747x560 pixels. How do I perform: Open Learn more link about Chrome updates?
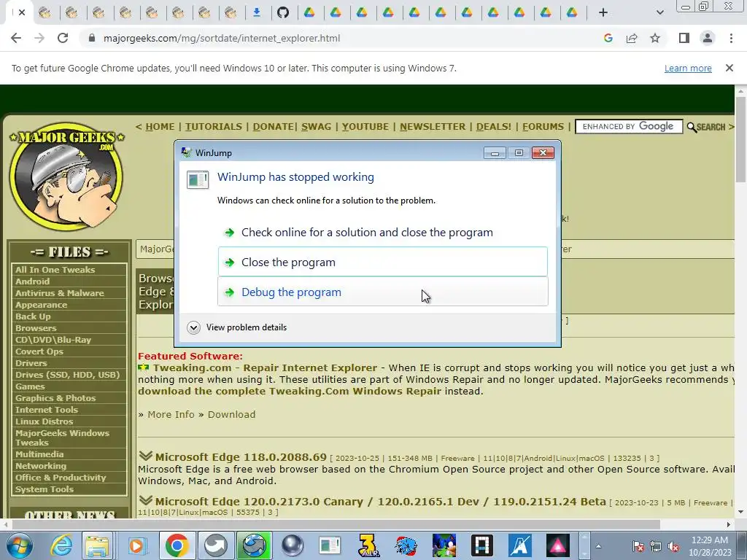tap(688, 68)
